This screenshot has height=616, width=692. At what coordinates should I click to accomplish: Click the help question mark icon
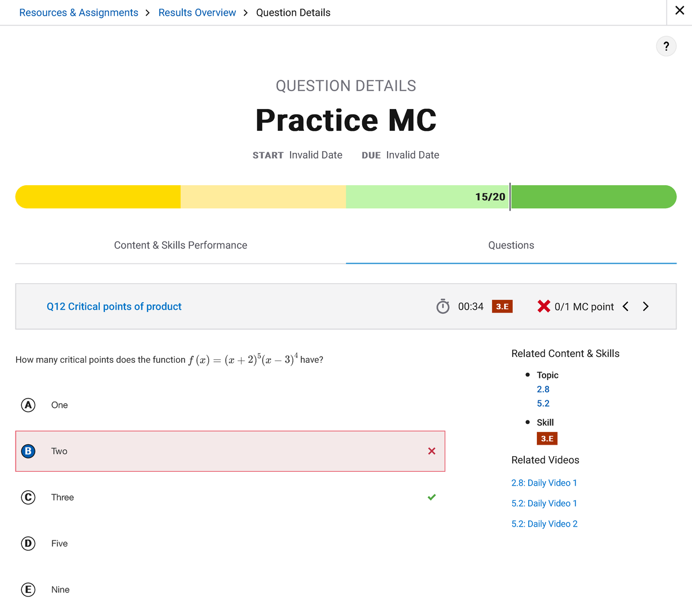coord(666,46)
